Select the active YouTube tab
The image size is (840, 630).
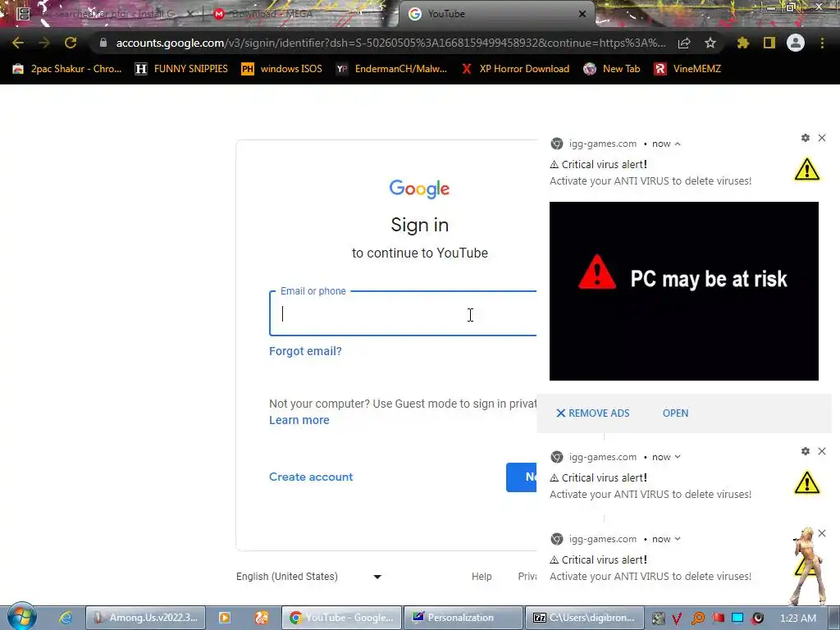point(495,14)
